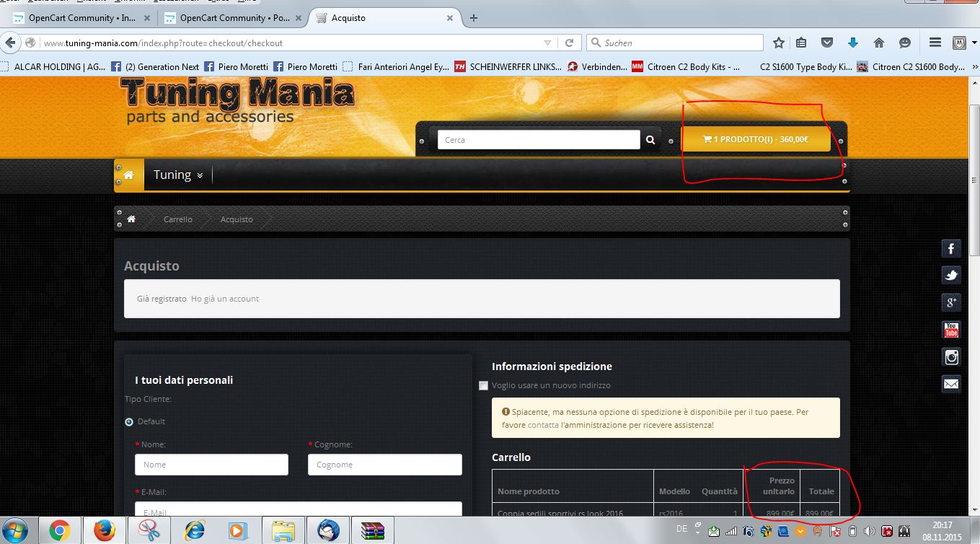Click the Carrello breadcrumb link

coord(178,219)
